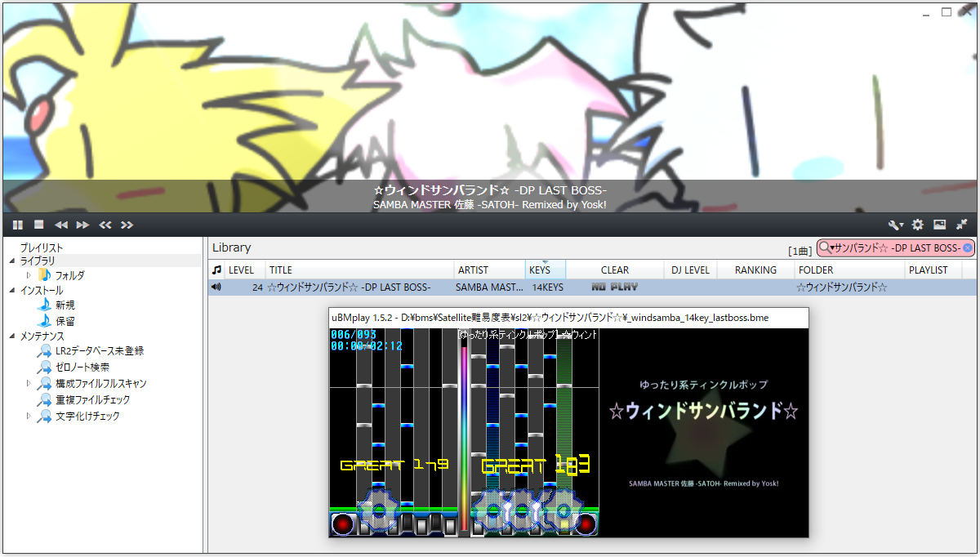
Task: Sort by the music note column header
Action: 216,270
